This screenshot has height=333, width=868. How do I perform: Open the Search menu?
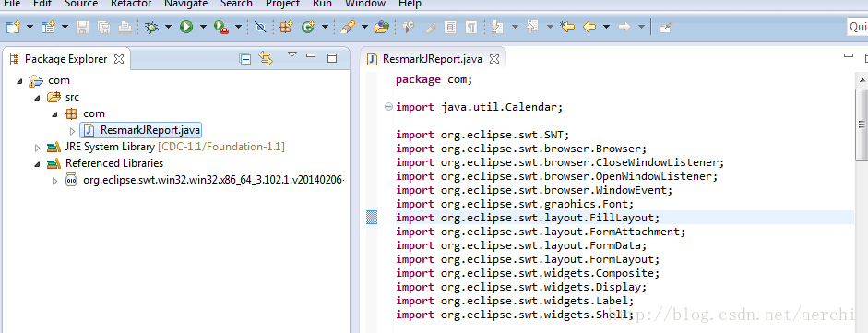[237, 4]
